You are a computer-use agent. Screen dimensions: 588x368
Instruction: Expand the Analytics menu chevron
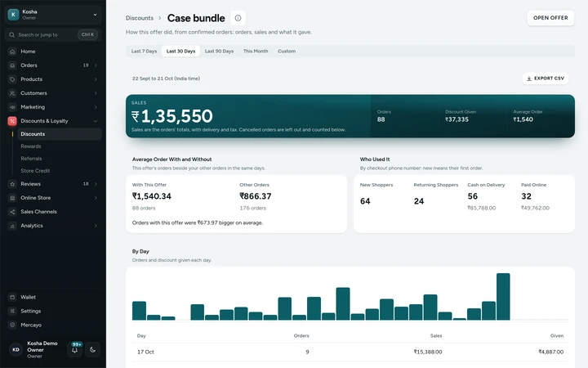(x=96, y=226)
